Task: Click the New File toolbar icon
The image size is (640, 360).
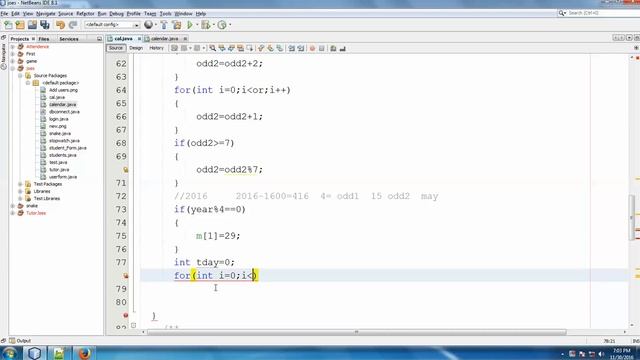Action: coord(8,25)
